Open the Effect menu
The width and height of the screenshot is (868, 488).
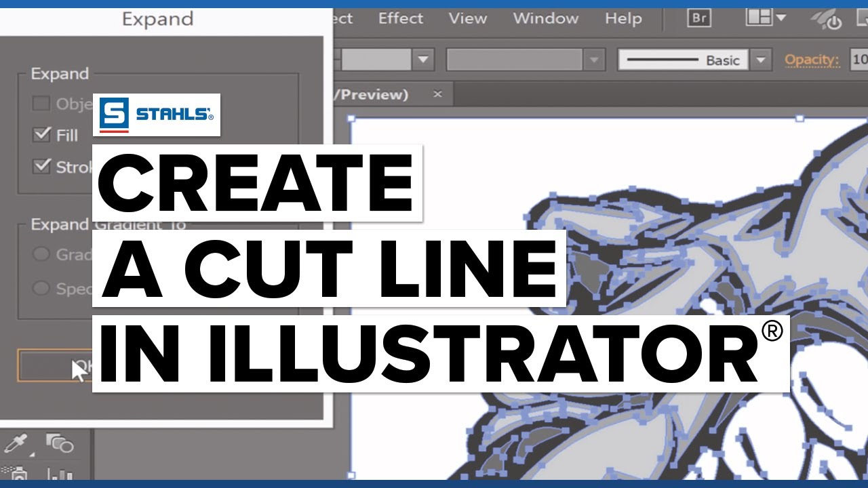coord(400,18)
